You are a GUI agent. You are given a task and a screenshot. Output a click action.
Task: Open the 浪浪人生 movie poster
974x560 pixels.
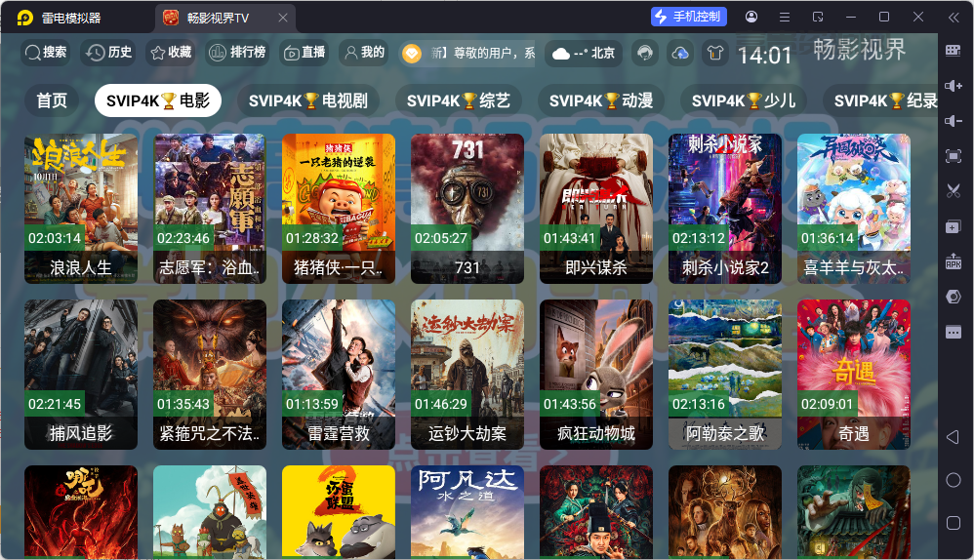(x=81, y=209)
